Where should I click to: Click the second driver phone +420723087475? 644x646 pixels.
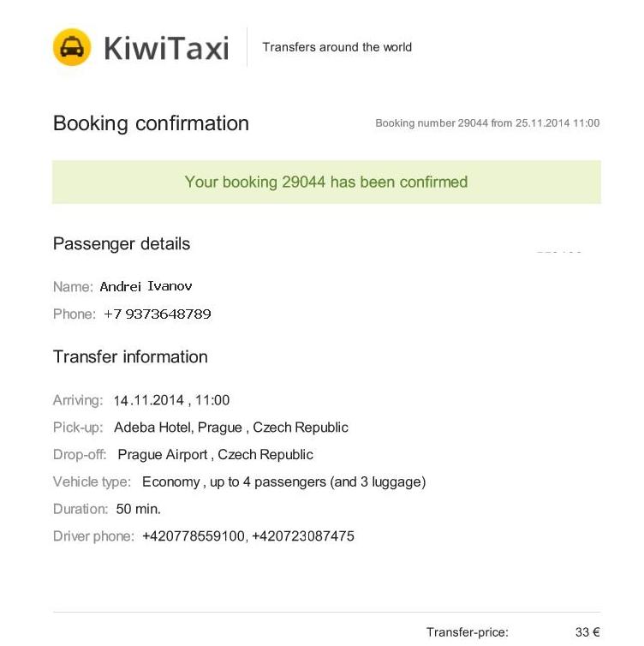[303, 536]
